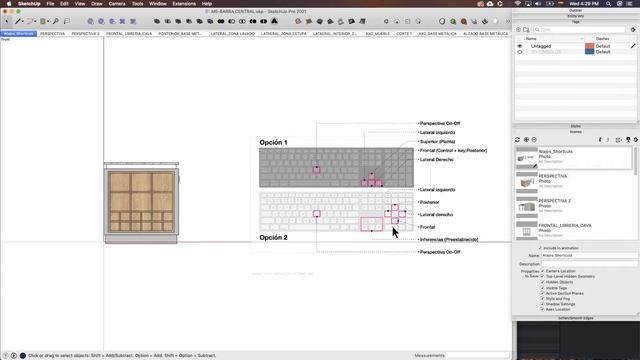Viewport: 640px width, 360px height.
Task: Toggle Visible Tags checkbox
Action: click(x=542, y=288)
